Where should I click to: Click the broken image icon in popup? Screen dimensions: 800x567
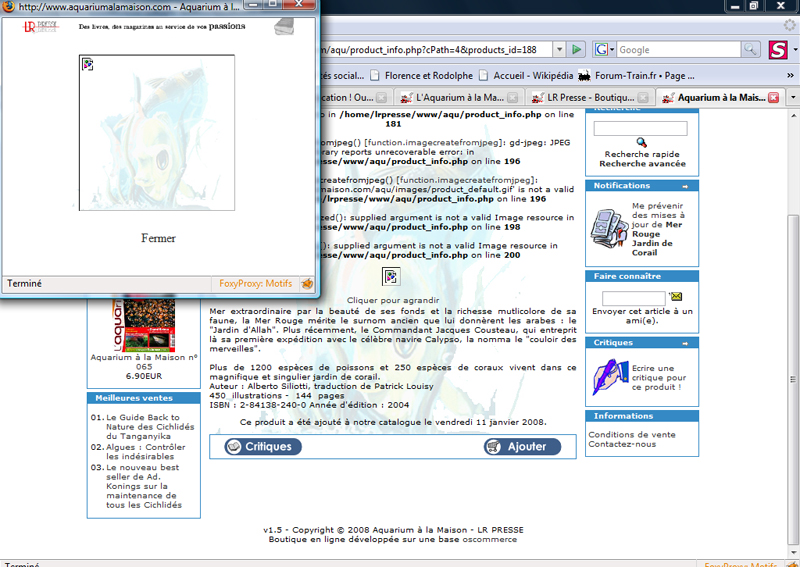(x=88, y=64)
